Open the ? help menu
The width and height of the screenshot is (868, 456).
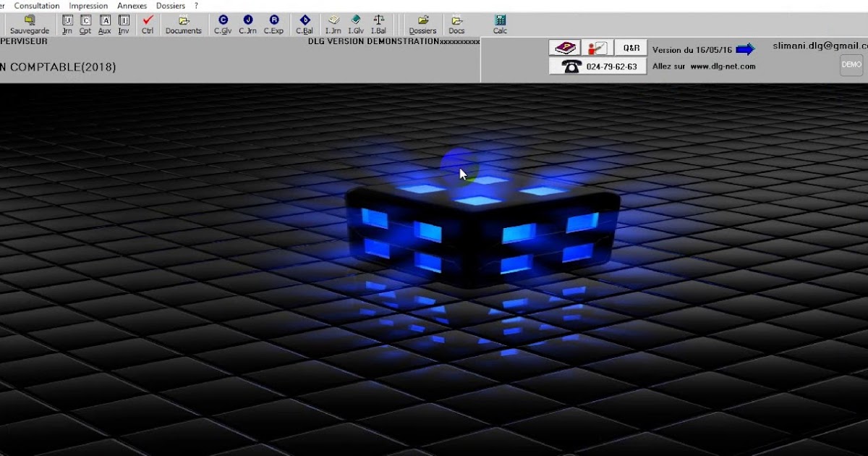click(x=196, y=6)
